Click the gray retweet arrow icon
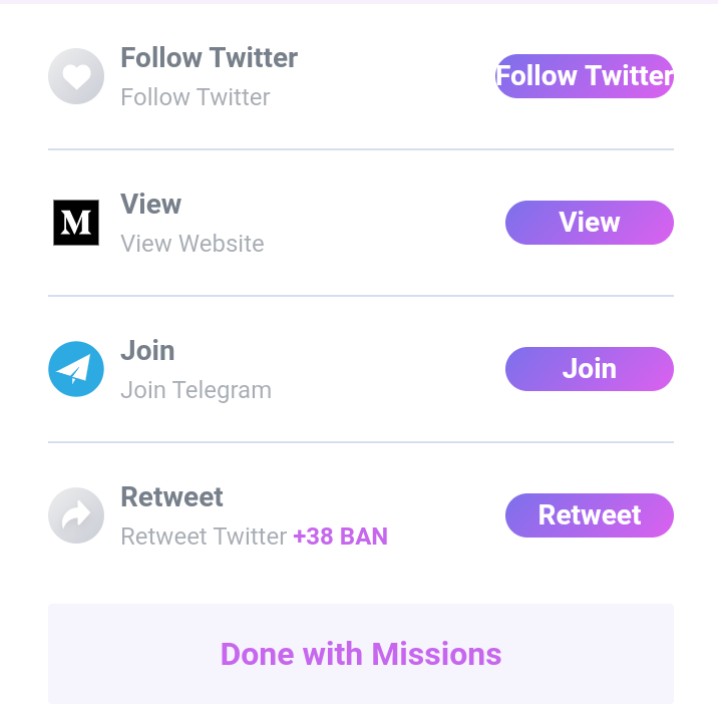The width and height of the screenshot is (718, 714). coord(76,515)
